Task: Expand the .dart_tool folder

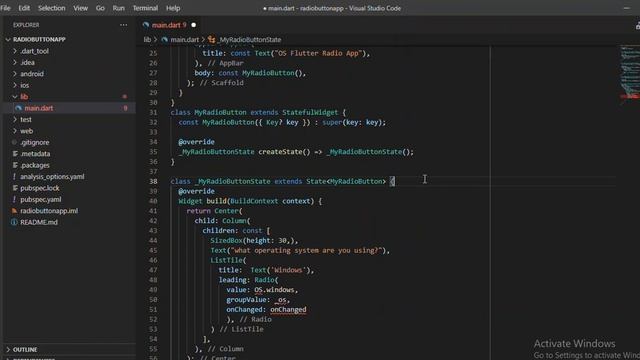Action: click(34, 51)
